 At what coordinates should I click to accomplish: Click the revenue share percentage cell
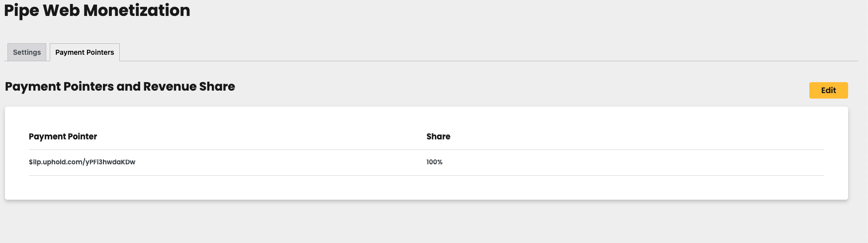(434, 162)
